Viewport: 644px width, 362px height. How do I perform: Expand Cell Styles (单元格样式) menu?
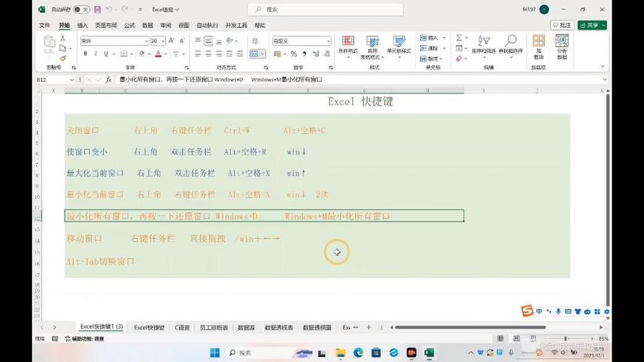(399, 47)
